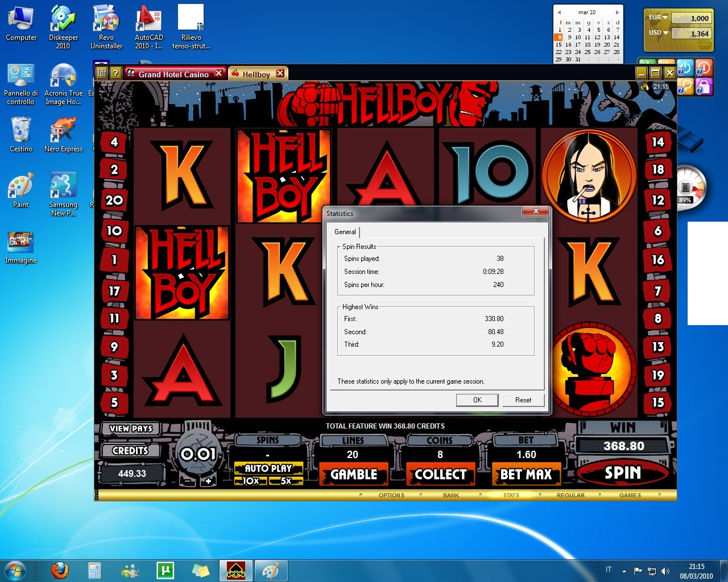Start 5x auto play spins
The height and width of the screenshot is (582, 728).
(286, 481)
